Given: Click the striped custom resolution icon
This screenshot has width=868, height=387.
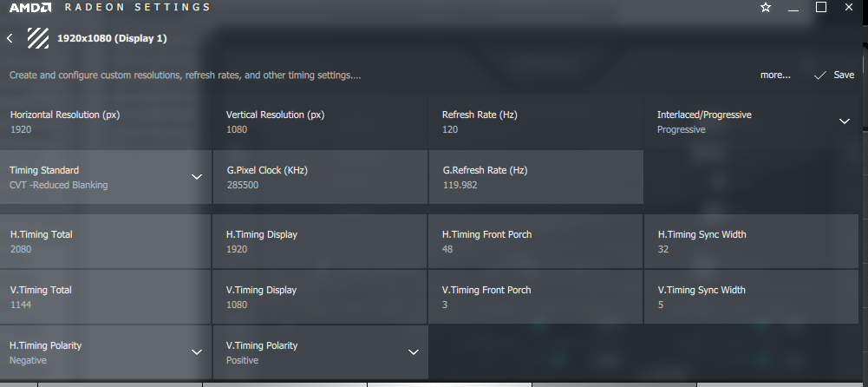Looking at the screenshot, I should (x=37, y=38).
